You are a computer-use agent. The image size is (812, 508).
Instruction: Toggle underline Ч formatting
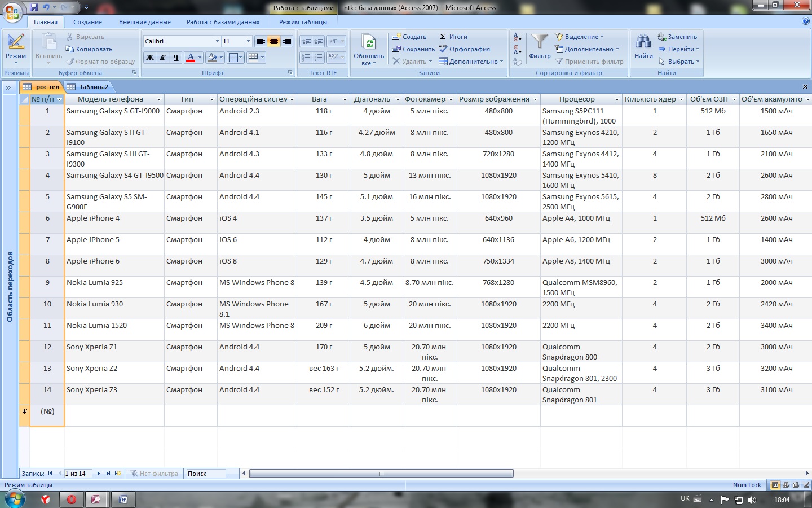175,58
